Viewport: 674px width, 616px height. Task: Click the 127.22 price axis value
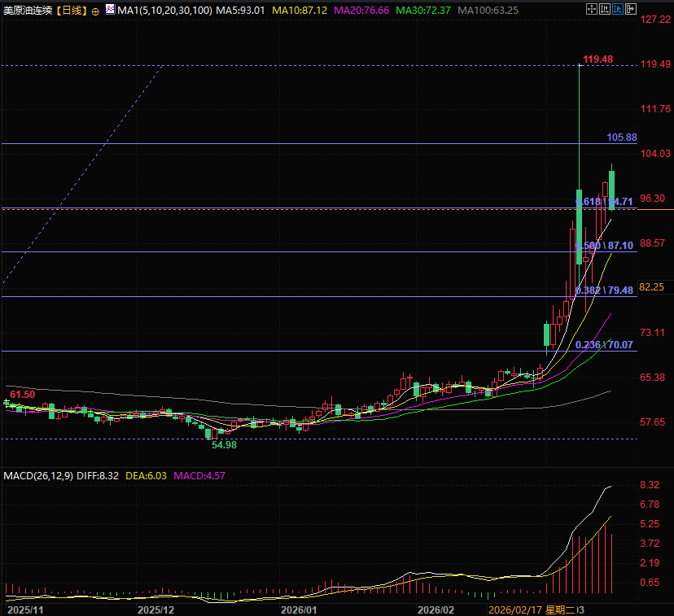655,20
